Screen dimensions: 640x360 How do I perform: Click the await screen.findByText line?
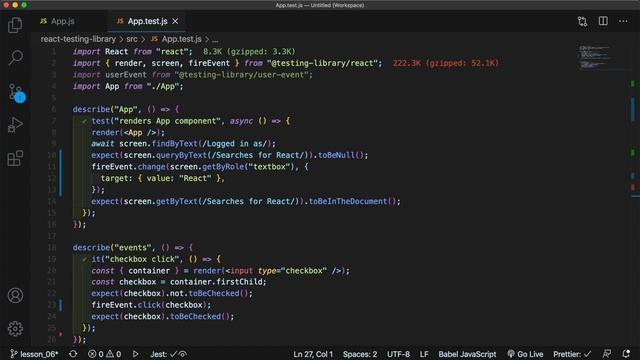pos(184,144)
